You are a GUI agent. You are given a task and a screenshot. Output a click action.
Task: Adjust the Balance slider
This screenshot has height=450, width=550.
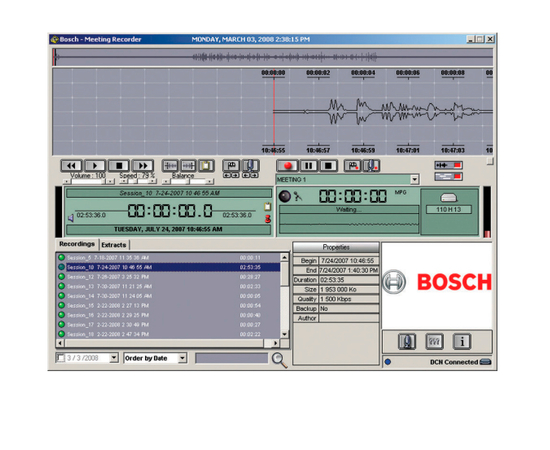188,181
